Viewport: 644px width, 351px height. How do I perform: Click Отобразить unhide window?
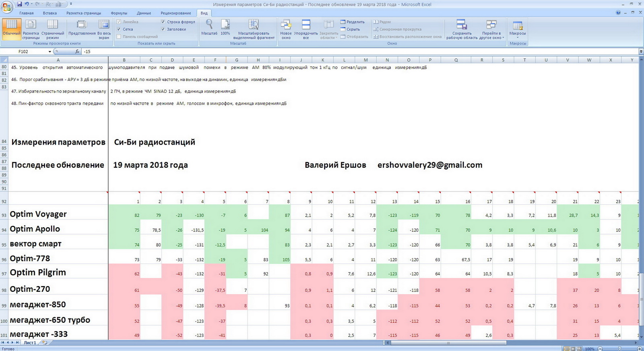point(354,36)
